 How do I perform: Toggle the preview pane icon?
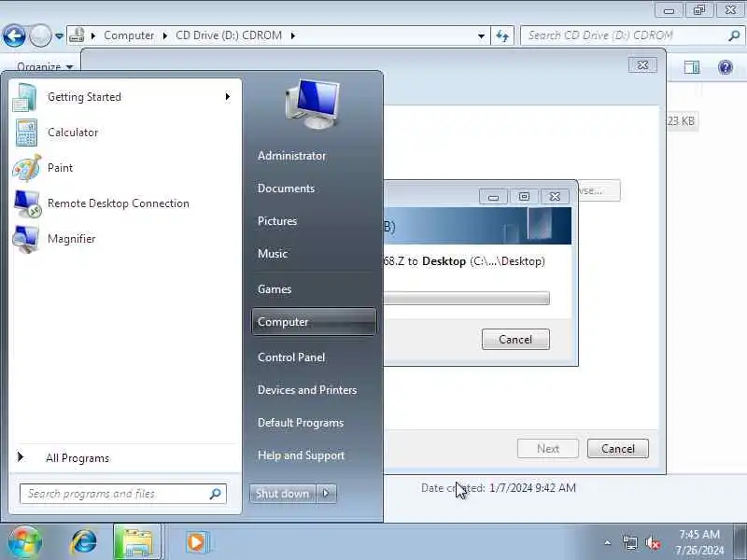tap(692, 67)
